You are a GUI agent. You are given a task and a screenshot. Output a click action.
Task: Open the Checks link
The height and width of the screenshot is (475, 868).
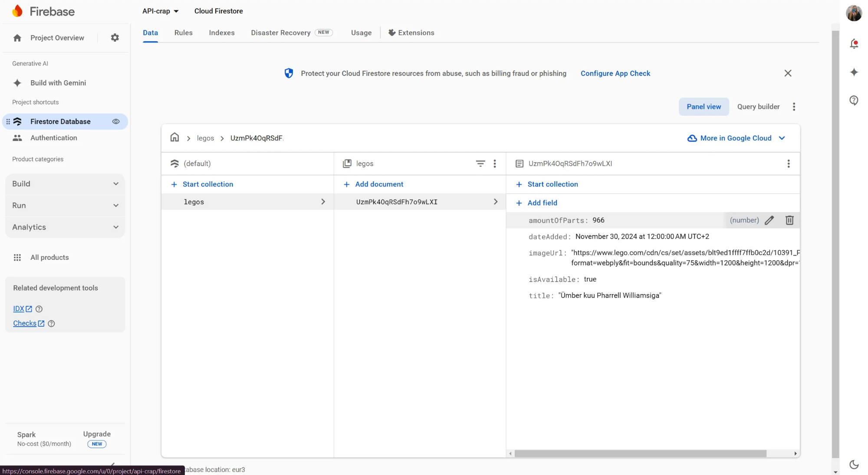[29, 324]
